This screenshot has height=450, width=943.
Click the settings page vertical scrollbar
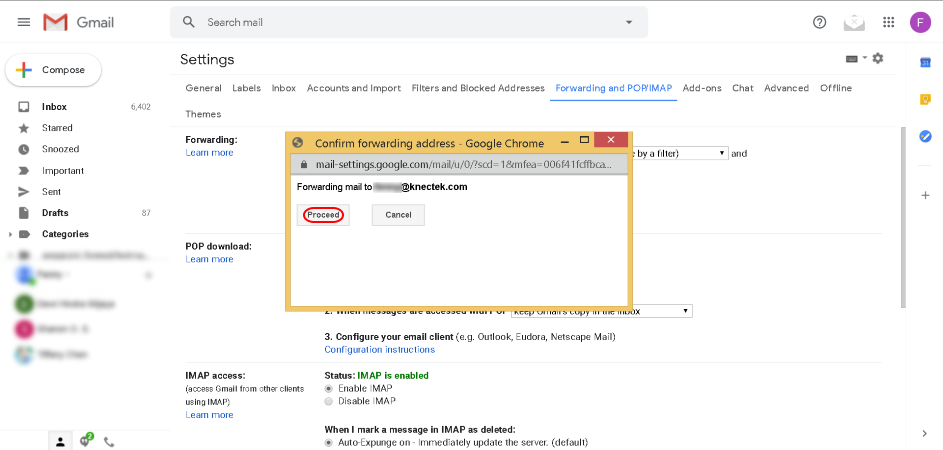903,217
